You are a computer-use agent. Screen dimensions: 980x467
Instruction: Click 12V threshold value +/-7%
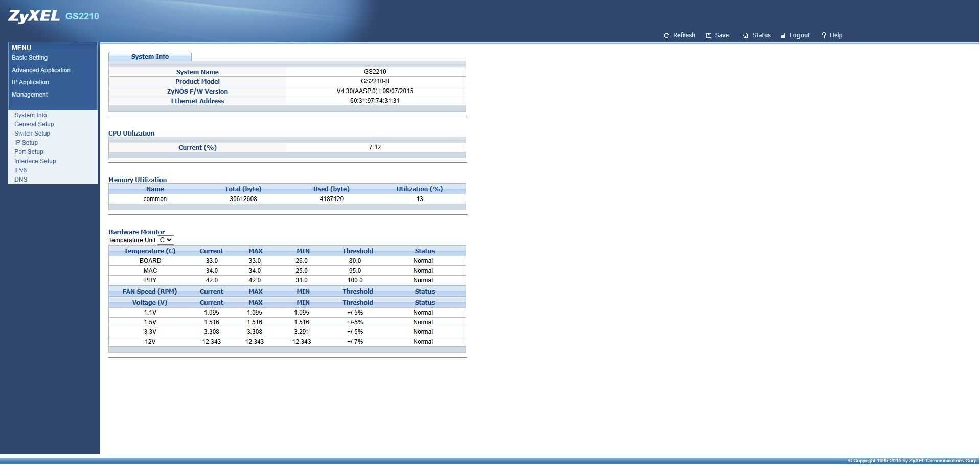[x=355, y=342]
